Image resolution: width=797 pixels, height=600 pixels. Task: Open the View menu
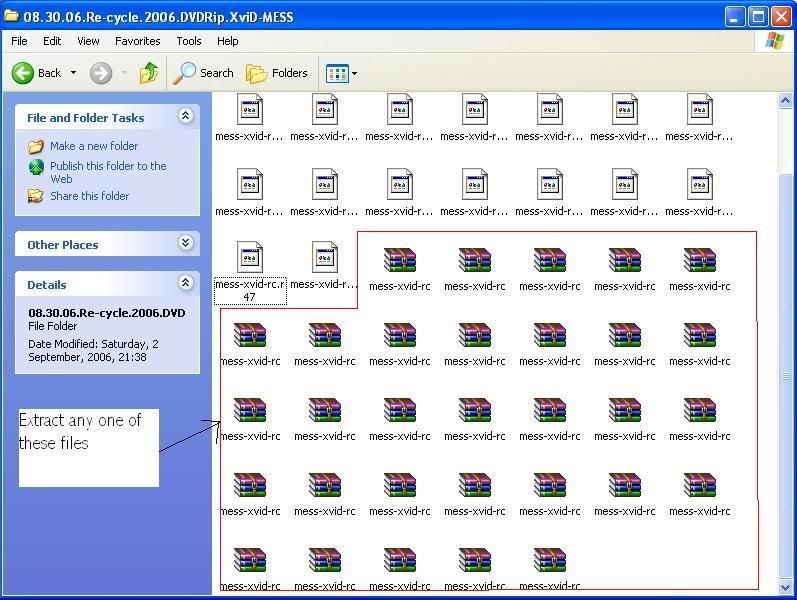point(88,41)
